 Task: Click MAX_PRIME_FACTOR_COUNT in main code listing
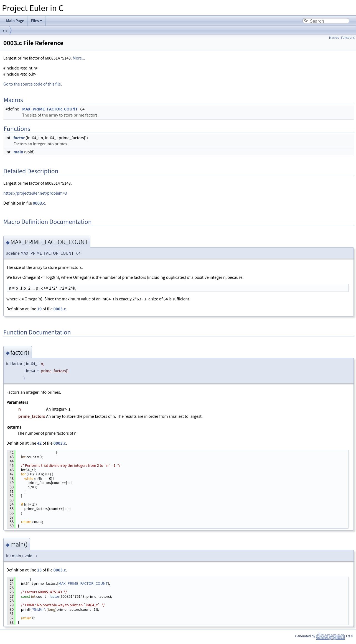point(83,584)
